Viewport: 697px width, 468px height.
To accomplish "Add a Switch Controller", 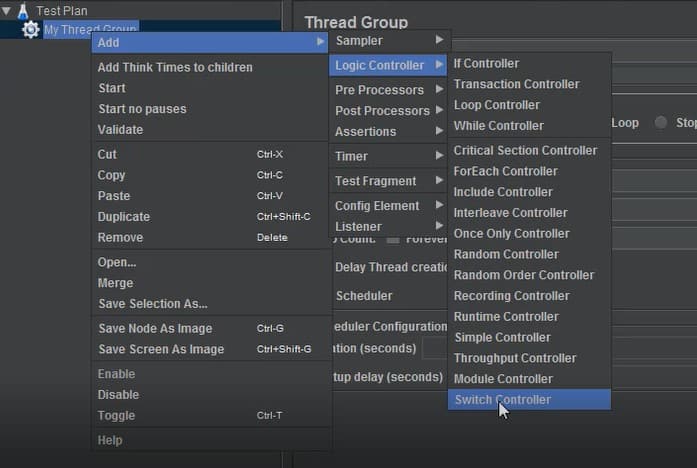I will (529, 400).
